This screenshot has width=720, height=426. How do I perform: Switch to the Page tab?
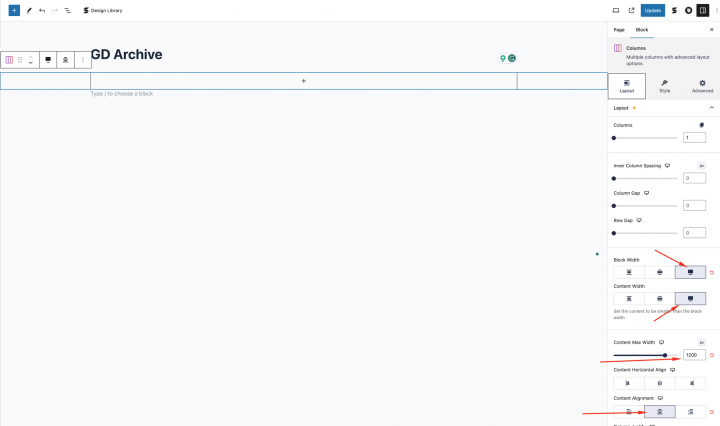[619, 30]
